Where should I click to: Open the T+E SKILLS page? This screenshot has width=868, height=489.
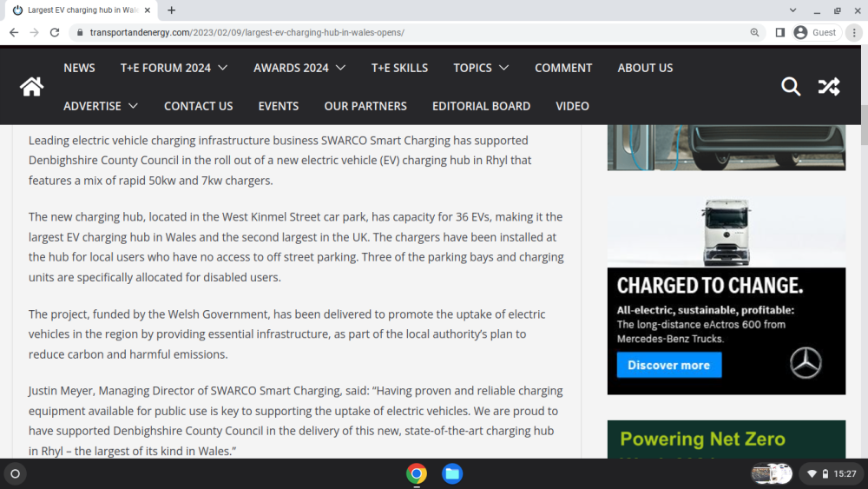point(399,68)
